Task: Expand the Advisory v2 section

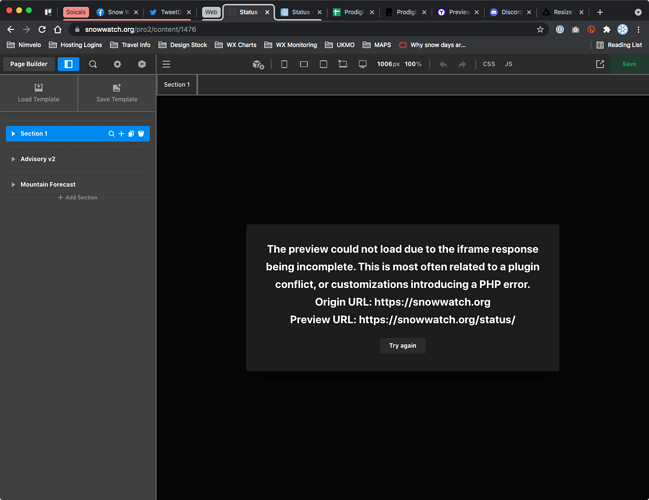Action: (x=13, y=159)
